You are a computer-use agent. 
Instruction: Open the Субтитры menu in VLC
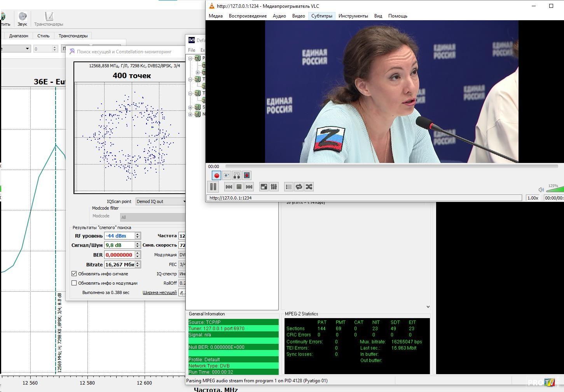[321, 16]
